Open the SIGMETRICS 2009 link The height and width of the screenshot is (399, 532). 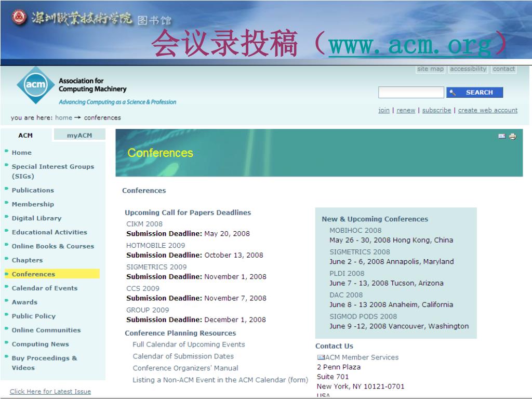coord(156,267)
